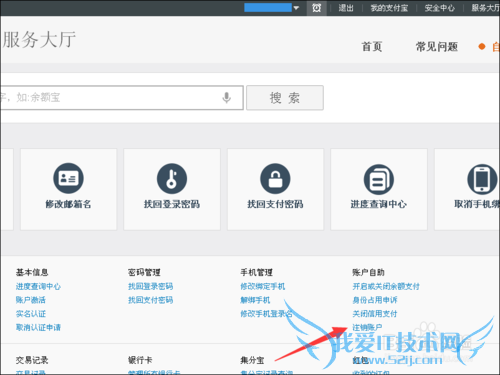500x375 pixels.
Task: Click the 交易记录 section heading
Action: [32, 360]
